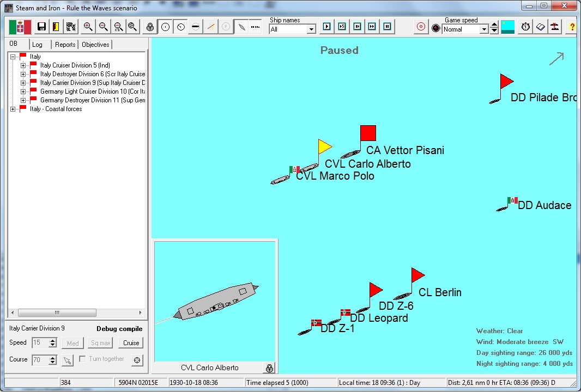The width and height of the screenshot is (581, 392).
Task: Click the zoom out magnifier icon
Action: tap(102, 27)
